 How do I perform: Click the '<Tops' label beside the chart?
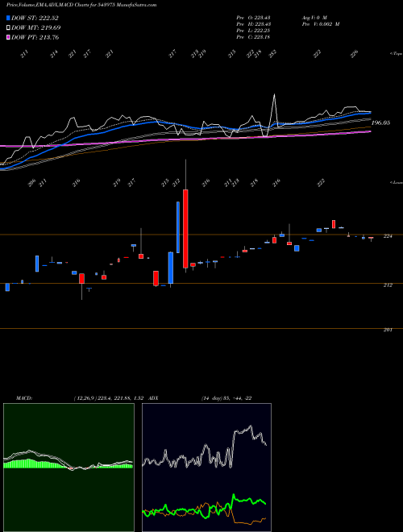coord(396,54)
